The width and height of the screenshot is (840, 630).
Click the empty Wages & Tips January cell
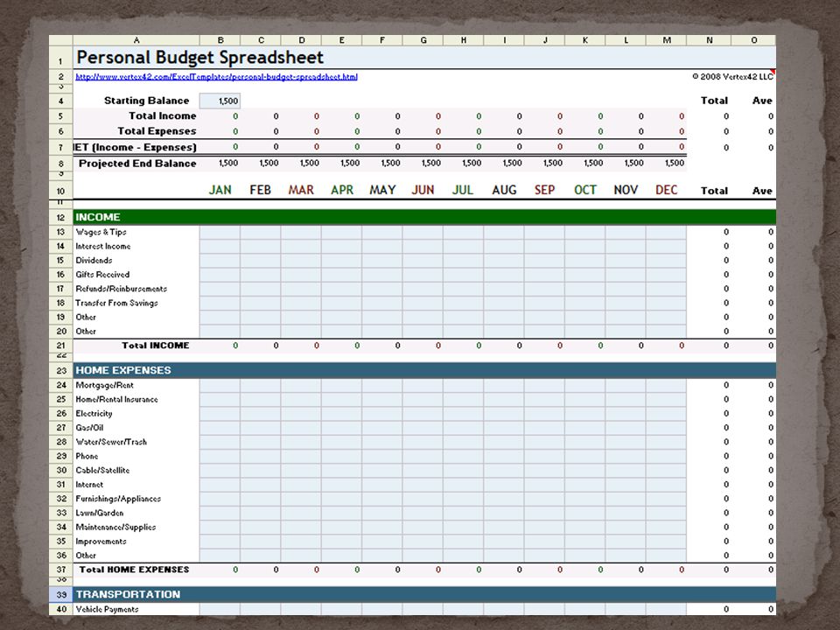[220, 232]
